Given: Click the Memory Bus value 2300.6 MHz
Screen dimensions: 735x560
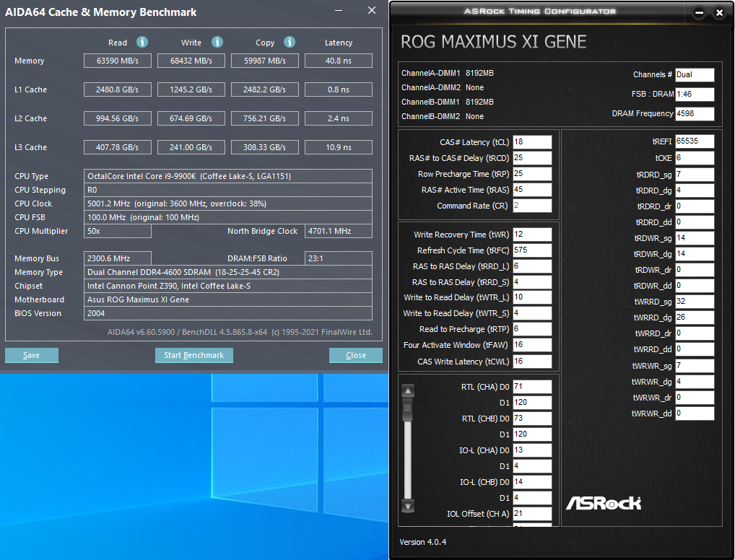Looking at the screenshot, I should click(118, 258).
